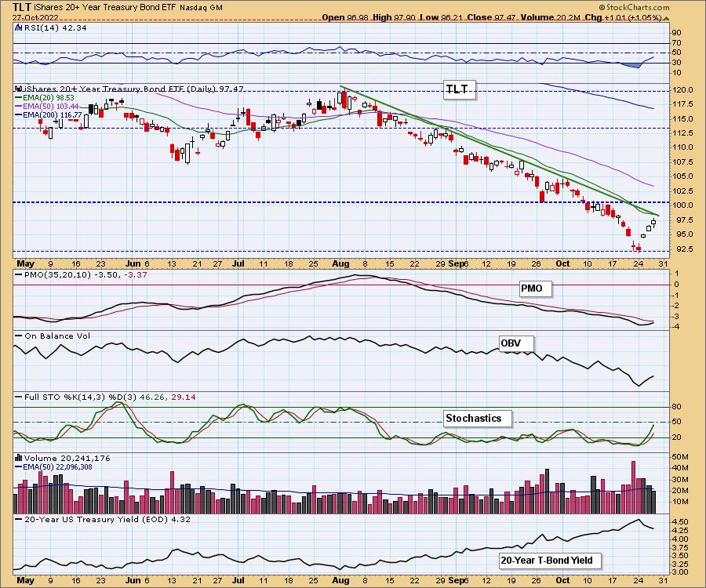Click the 107.5 price axis label
Image resolution: width=706 pixels, height=588 pixels.
point(683,162)
